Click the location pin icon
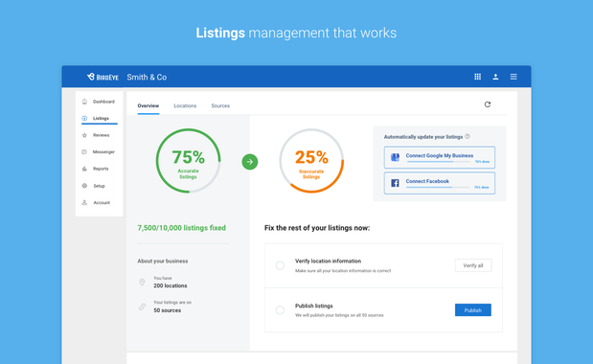Viewport: 593px width, 364px height. click(142, 282)
